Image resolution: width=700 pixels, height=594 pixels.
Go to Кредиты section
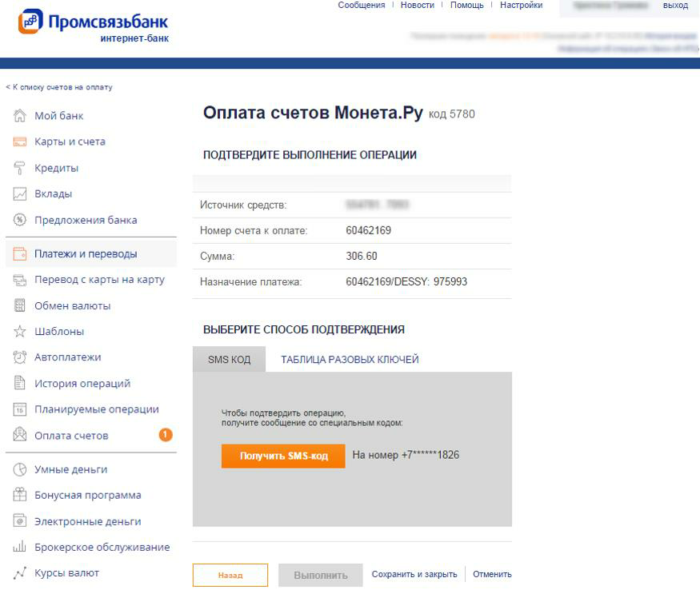tap(57, 168)
